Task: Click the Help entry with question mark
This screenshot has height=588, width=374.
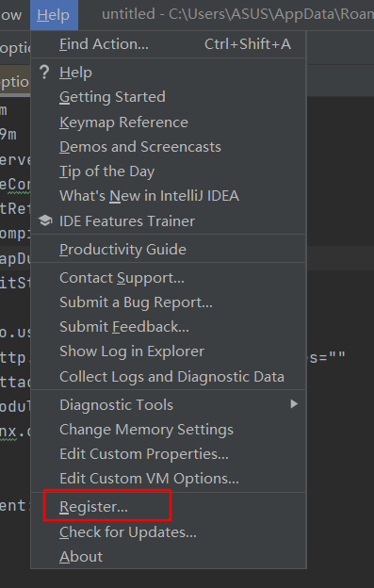Action: (x=169, y=73)
